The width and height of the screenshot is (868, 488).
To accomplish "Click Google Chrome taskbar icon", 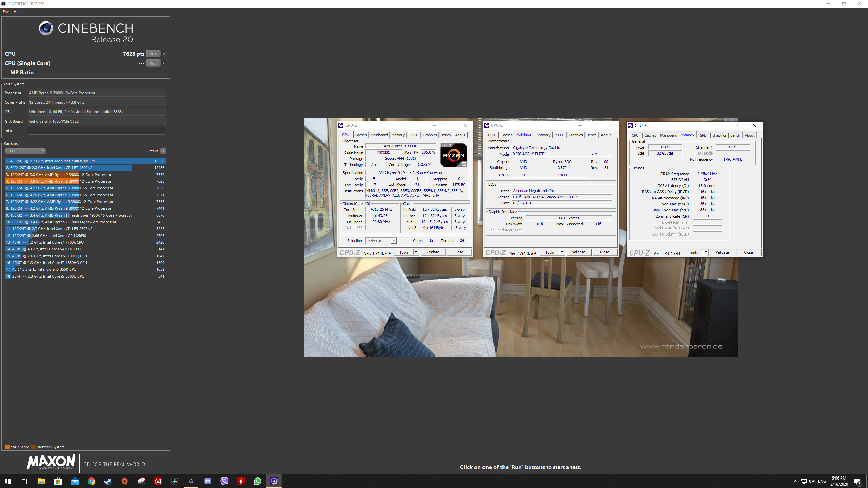I will 92,481.
